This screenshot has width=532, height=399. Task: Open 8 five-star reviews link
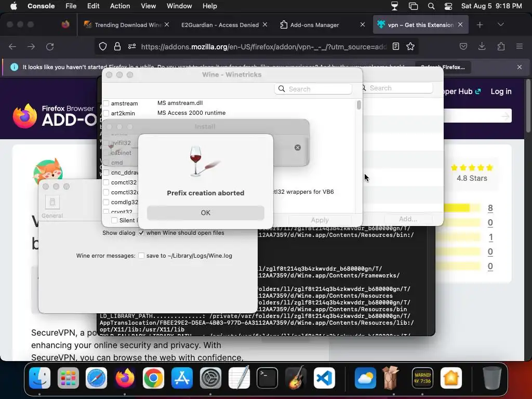click(490, 208)
